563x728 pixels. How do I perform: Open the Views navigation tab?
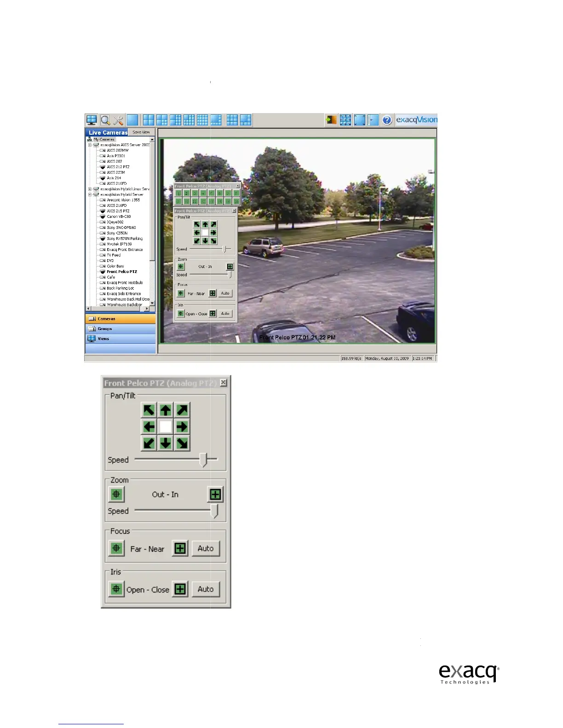[x=121, y=339]
